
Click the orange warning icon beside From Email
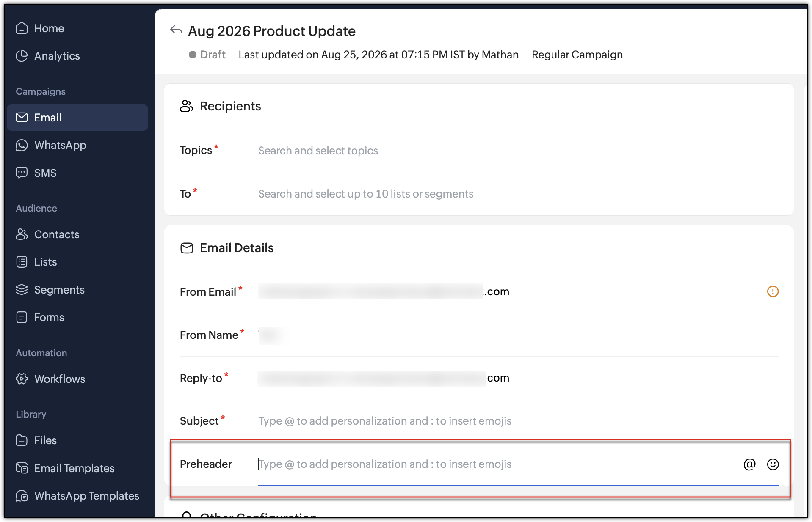pos(773,291)
